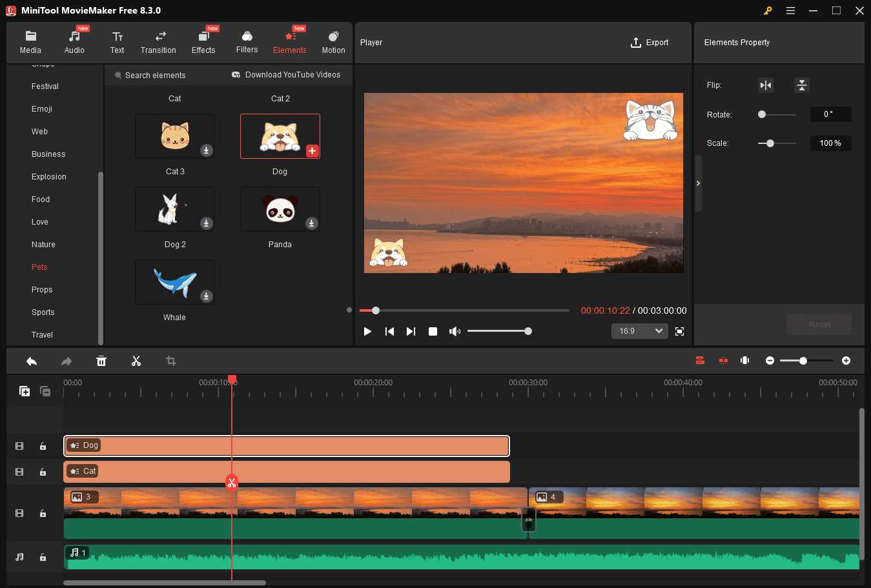Redo the last action
Screen dimensions: 871x588
click(x=67, y=361)
